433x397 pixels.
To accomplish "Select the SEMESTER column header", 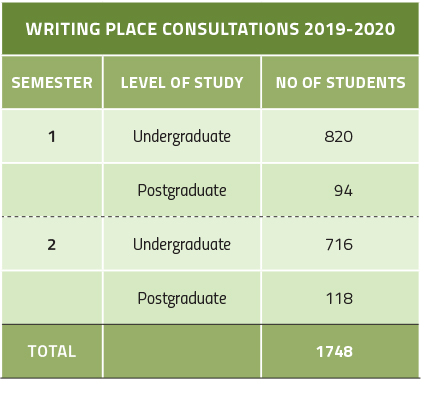I will (x=52, y=83).
